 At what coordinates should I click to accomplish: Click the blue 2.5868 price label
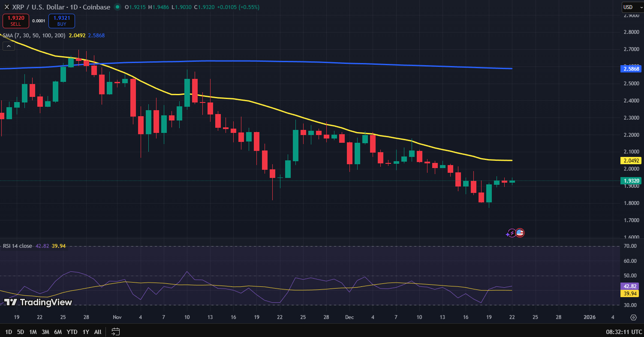coord(631,69)
